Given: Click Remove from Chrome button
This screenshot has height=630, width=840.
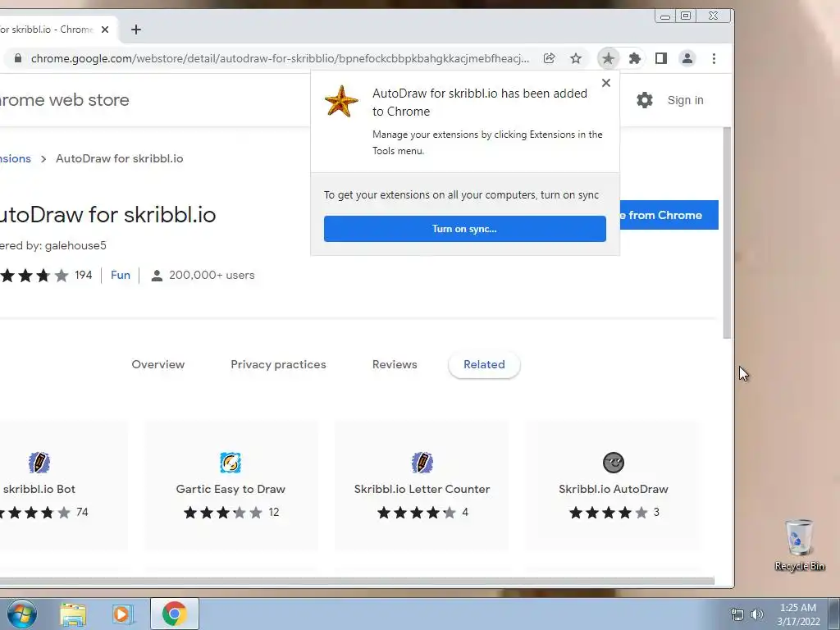Looking at the screenshot, I should tap(669, 215).
